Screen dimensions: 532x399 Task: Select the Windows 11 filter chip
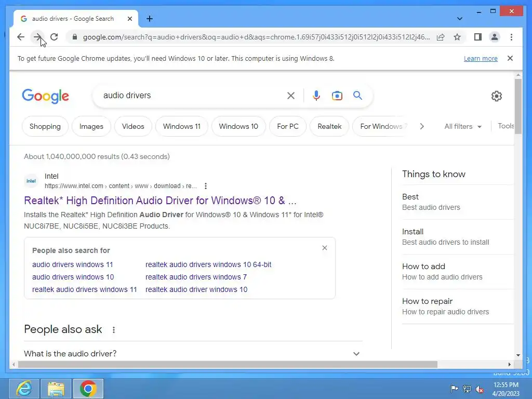pos(181,126)
